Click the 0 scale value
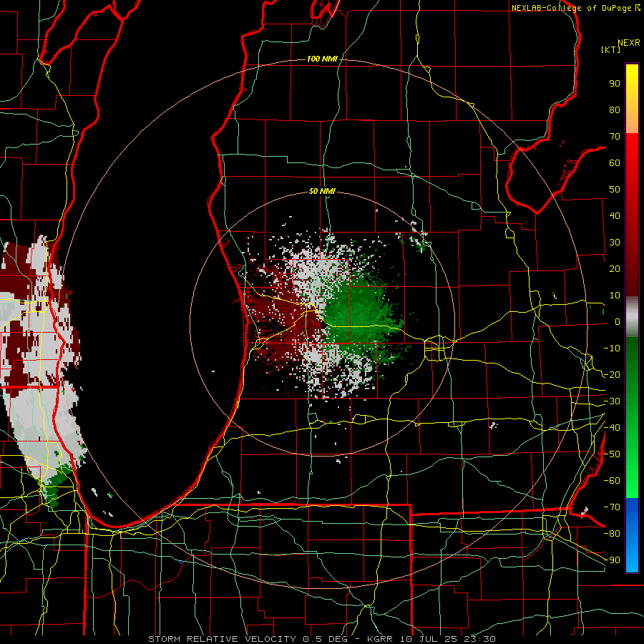Viewport: 644px width, 644px height. pyautogui.click(x=618, y=322)
